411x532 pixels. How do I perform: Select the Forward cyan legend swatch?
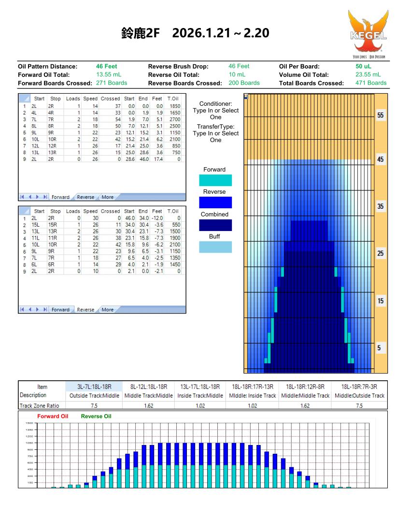pos(215,180)
